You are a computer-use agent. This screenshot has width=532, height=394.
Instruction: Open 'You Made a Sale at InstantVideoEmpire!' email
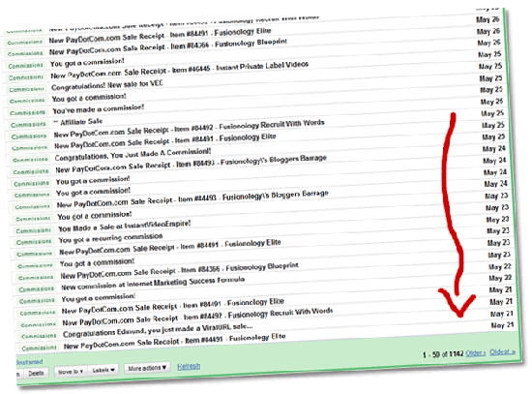(x=125, y=226)
